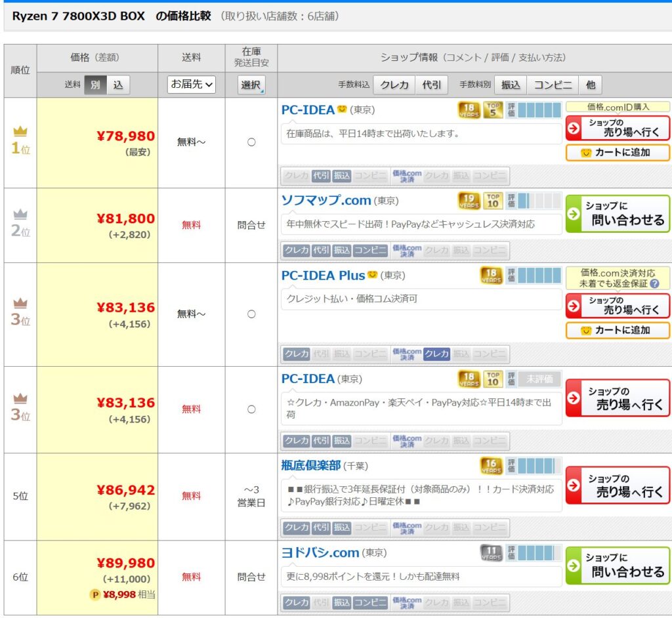Image resolution: width=672 pixels, height=618 pixels.
Task: Click ¥86,942 price
Action: (125, 490)
